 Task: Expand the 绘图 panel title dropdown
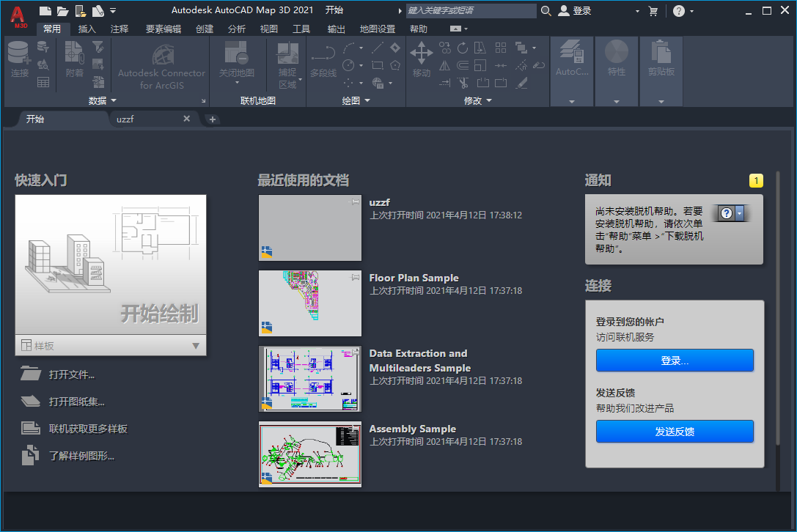coord(367,100)
